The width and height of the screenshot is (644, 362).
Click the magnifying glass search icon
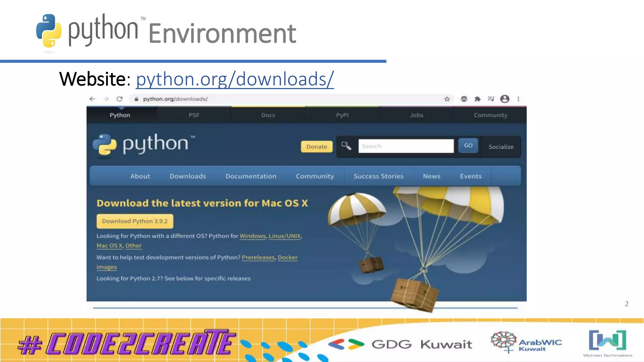tap(346, 146)
